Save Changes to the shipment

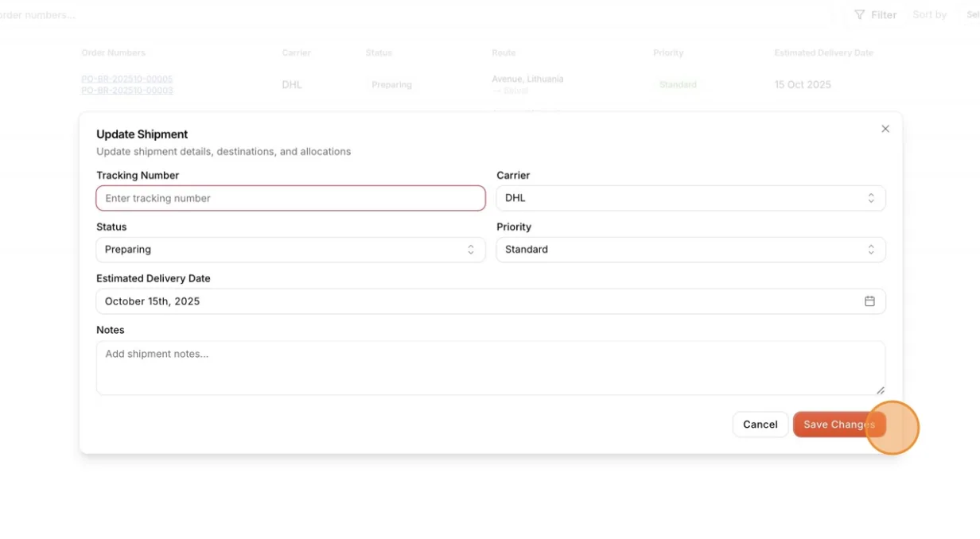click(839, 425)
